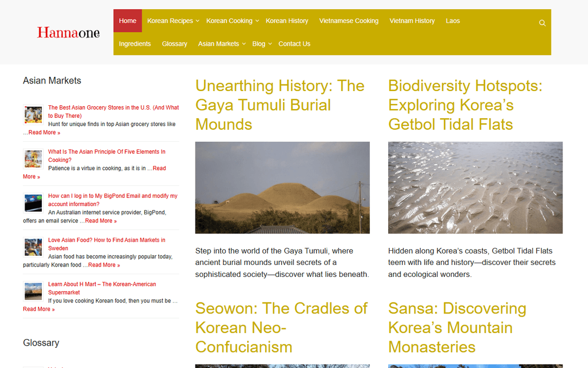
Task: Click Read More under grocery stores excerpt
Action: (44, 132)
